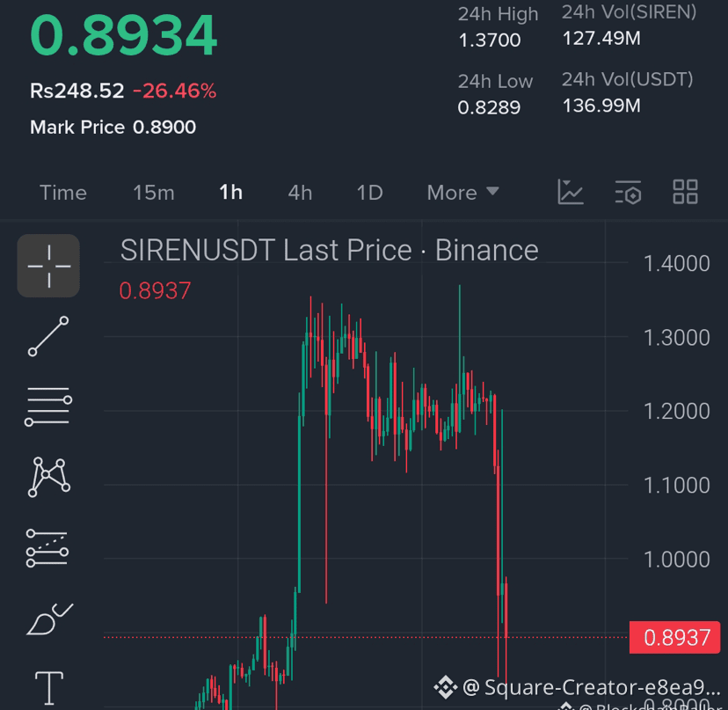Click the red 0.8937 price axis label
Screen dimensions: 728x710
(674, 638)
